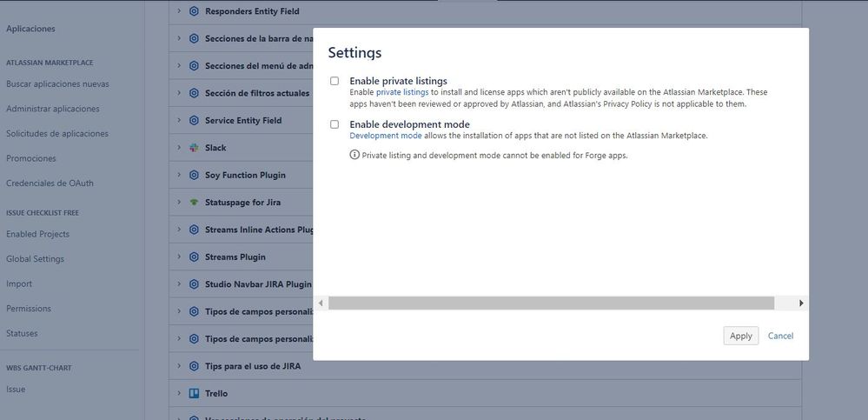
Task: Open the Development mode link
Action: point(386,136)
